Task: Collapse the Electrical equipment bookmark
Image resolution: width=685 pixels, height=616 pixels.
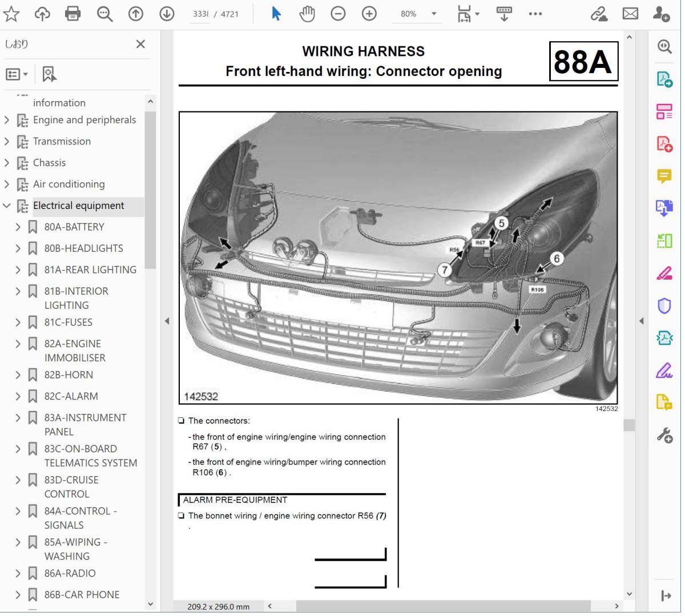Action: coord(7,206)
